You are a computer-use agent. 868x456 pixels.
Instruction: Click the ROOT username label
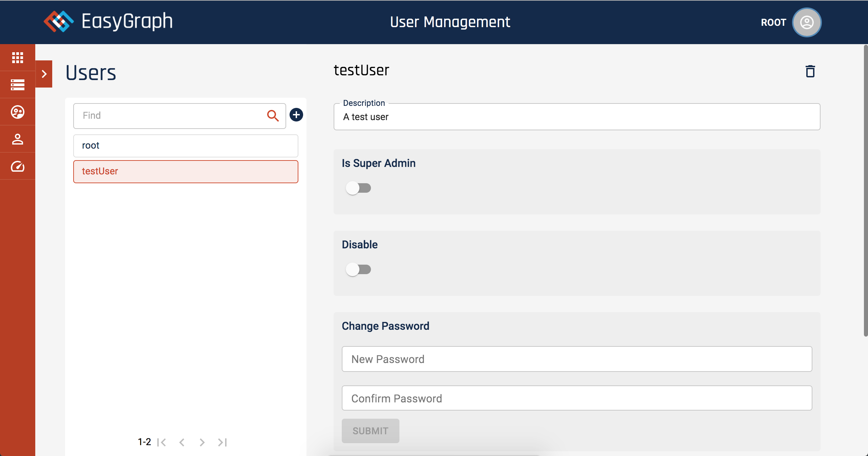pyautogui.click(x=773, y=22)
